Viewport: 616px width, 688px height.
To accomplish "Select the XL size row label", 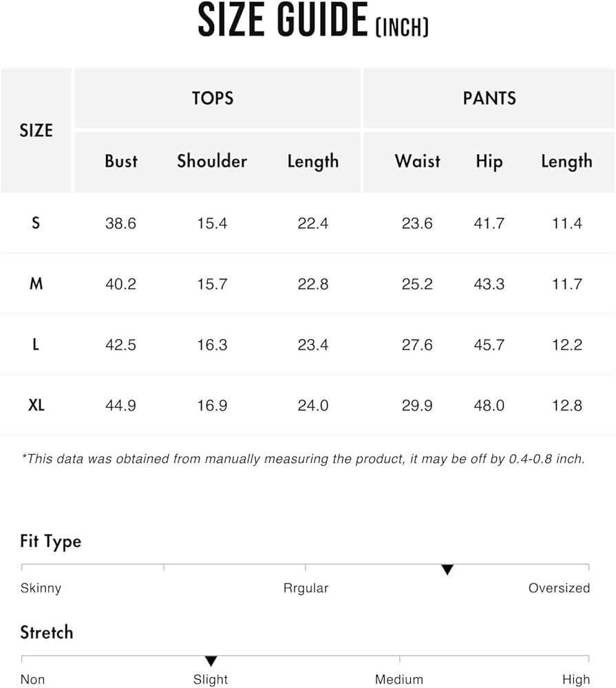I will 36,405.
